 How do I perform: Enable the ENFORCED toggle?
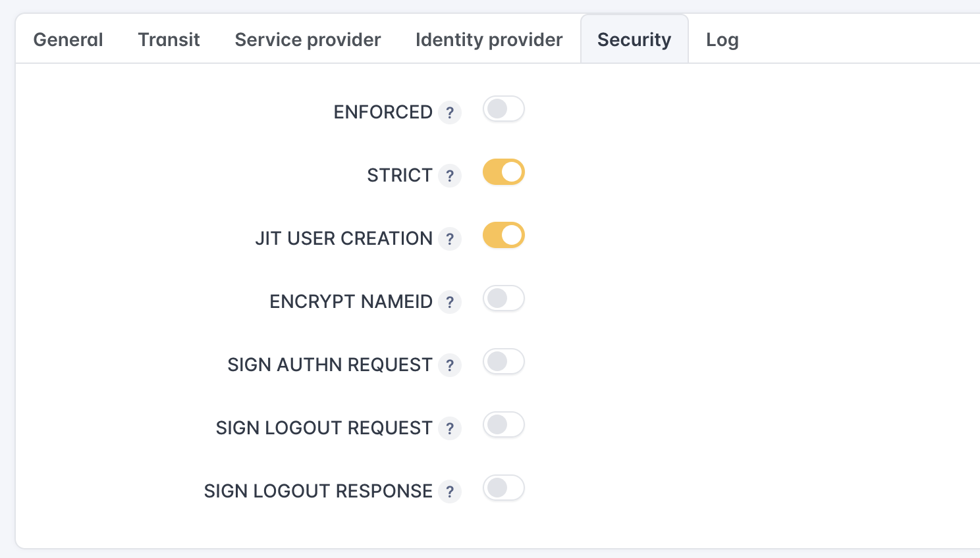click(503, 109)
